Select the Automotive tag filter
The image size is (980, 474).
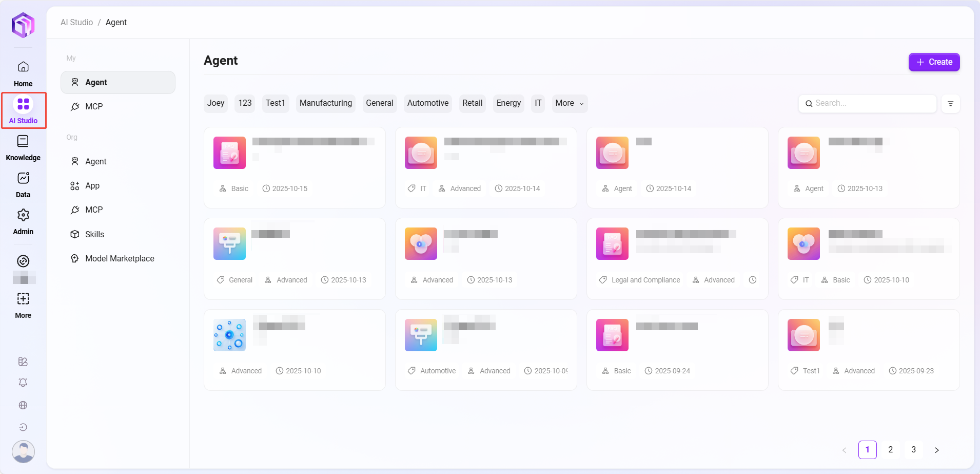click(x=427, y=103)
